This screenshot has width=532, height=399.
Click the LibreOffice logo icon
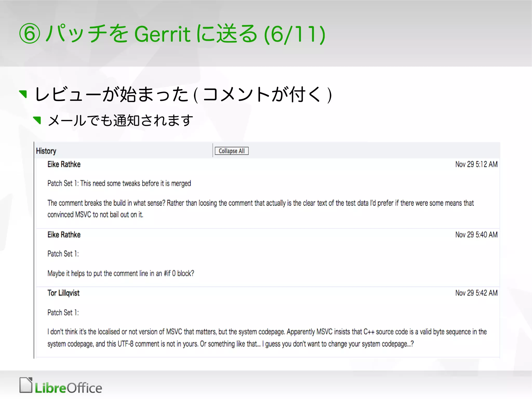coord(61,385)
